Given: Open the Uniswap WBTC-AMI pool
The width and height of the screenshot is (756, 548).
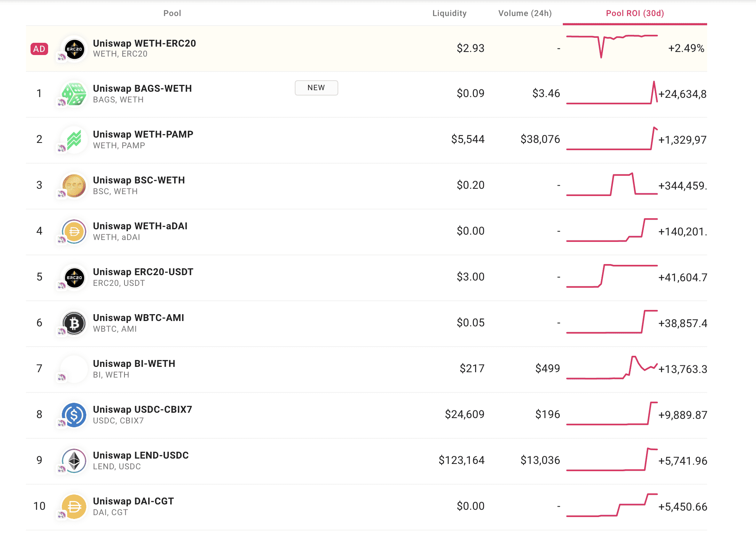Looking at the screenshot, I should pos(139,318).
